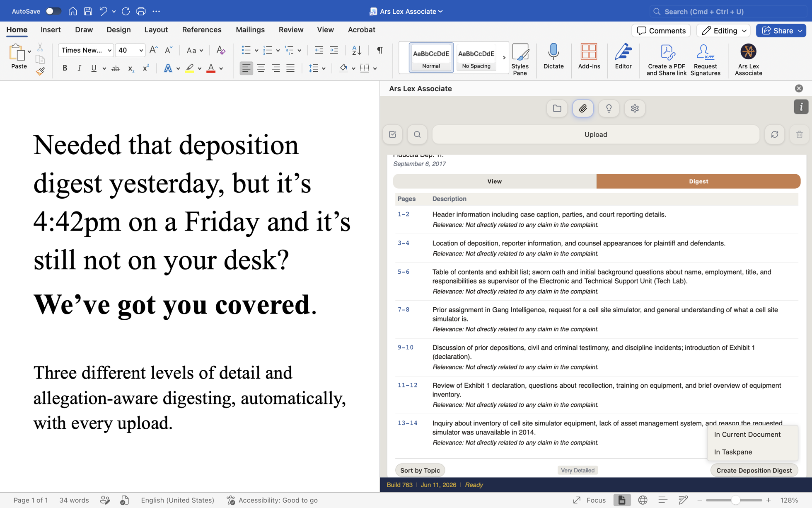This screenshot has width=812, height=508.
Task: Click the Paste clipboard icon
Action: pyautogui.click(x=17, y=53)
